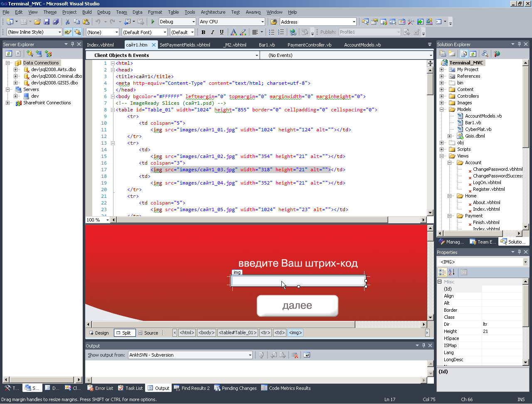Open the Address find combo box
Image resolution: width=532 pixels, height=404 pixels.
[x=354, y=22]
